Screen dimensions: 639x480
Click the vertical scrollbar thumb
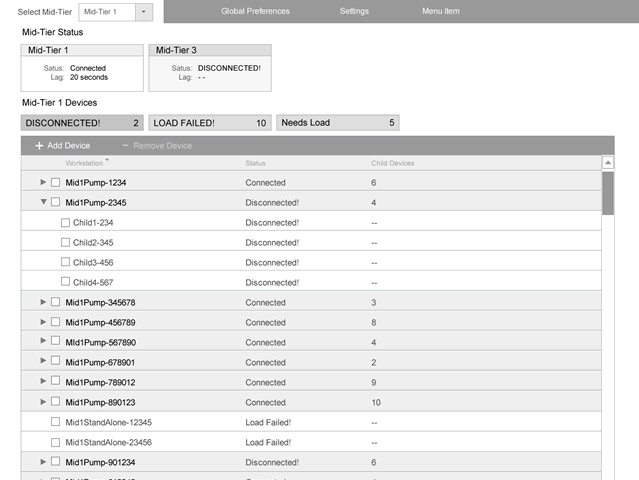click(x=607, y=191)
